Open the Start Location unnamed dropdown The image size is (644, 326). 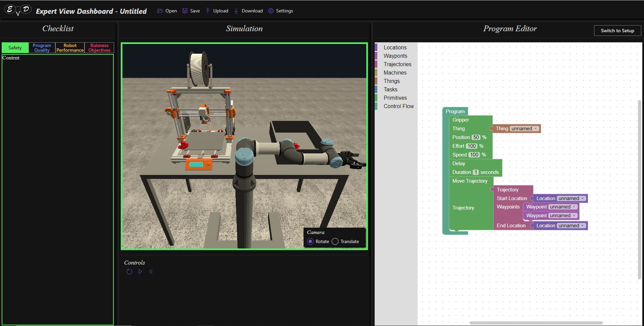coord(571,198)
